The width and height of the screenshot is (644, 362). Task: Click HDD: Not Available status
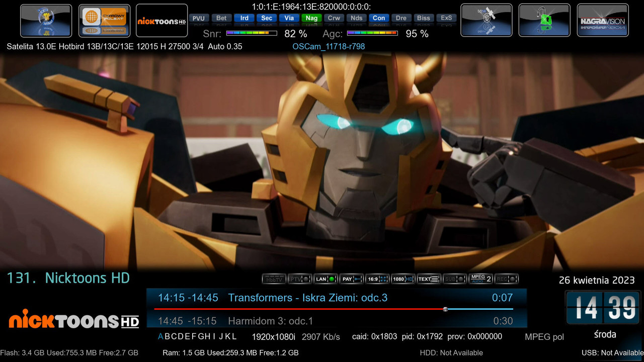click(451, 353)
